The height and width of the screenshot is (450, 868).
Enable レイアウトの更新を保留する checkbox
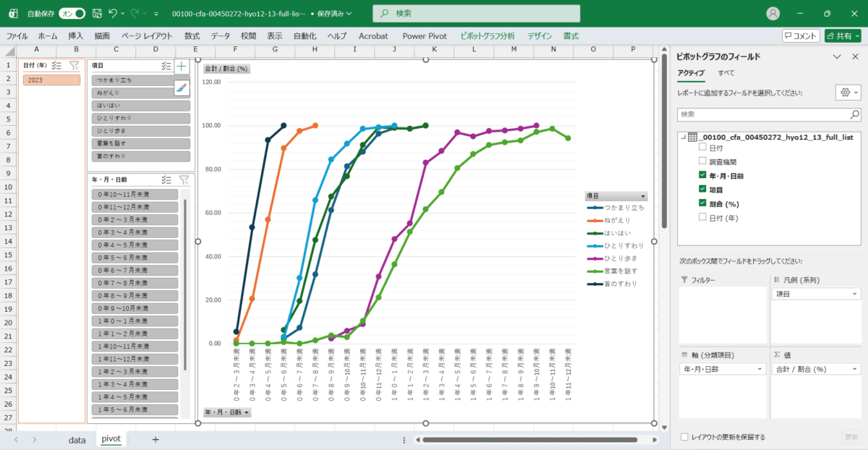point(685,437)
